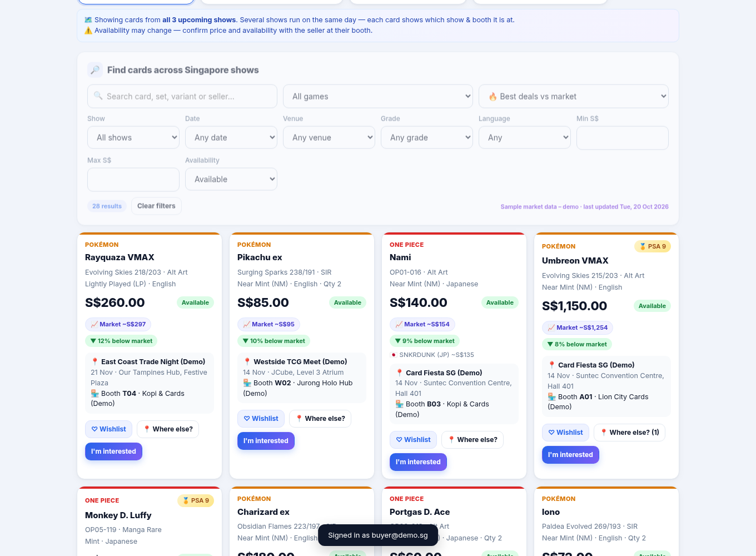Viewport: 756px width, 556px height.
Task: Click the magnifier icon beside Find cards heading
Action: (95, 70)
